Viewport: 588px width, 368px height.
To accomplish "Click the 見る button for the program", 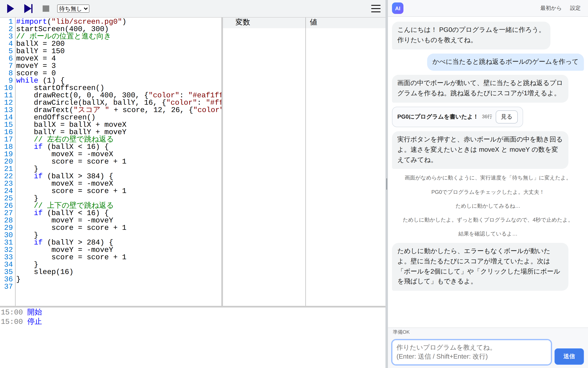I will click(x=507, y=117).
